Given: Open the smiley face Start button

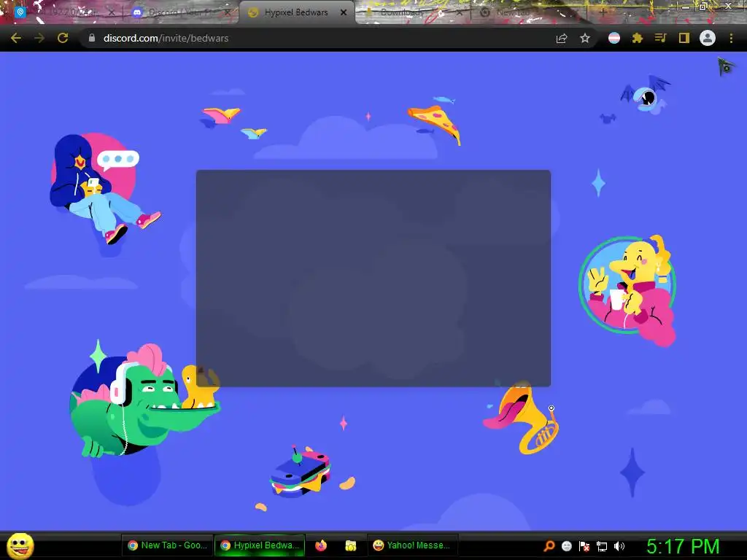Looking at the screenshot, I should pyautogui.click(x=20, y=545).
